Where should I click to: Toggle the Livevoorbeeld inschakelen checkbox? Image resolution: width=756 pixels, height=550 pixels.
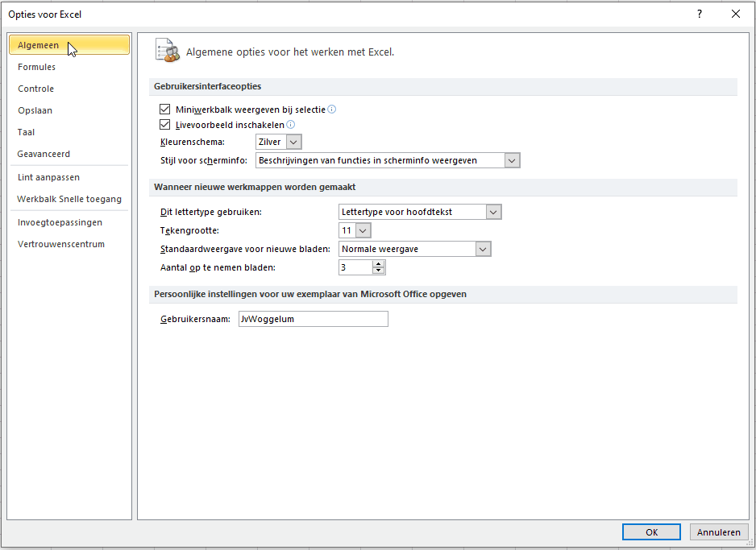pos(165,125)
